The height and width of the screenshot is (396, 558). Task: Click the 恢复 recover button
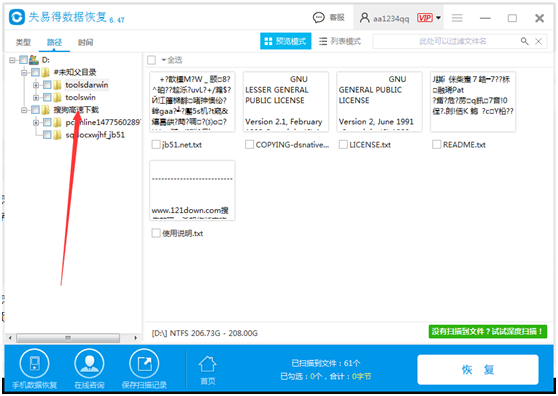(478, 370)
